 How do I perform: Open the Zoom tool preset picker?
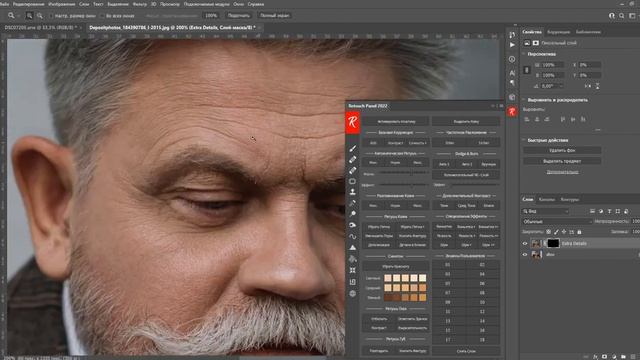(x=13, y=16)
